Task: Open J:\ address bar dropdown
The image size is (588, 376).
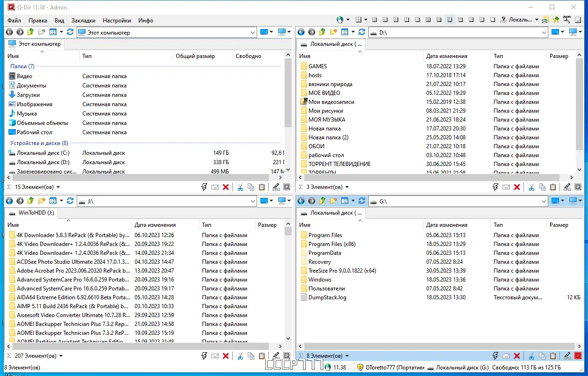Action: point(252,201)
